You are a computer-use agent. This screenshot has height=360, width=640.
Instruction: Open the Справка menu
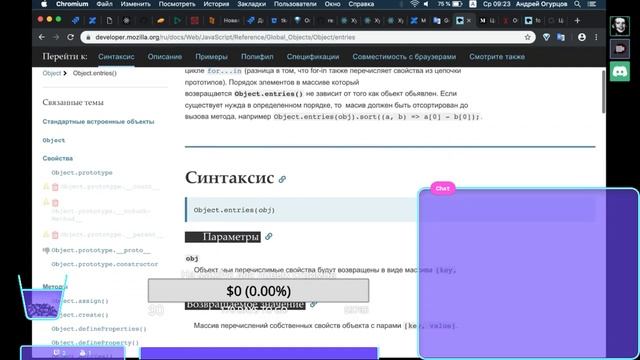tap(361, 4)
